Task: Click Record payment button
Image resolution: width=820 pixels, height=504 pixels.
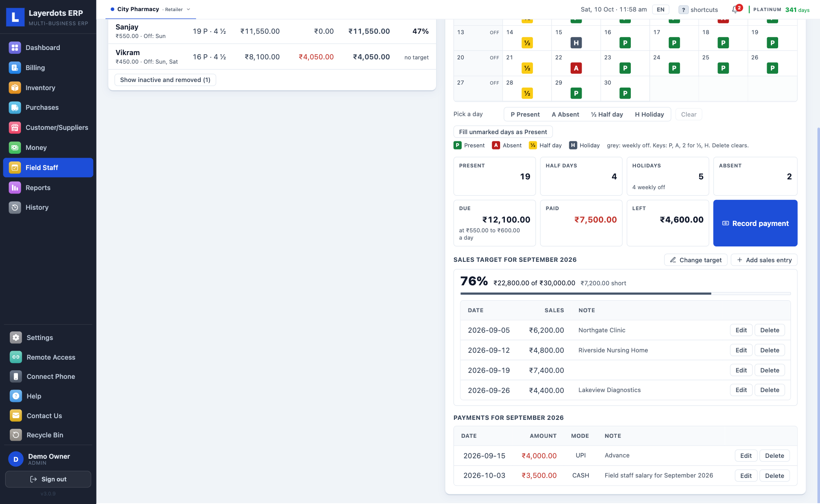Action: click(755, 223)
